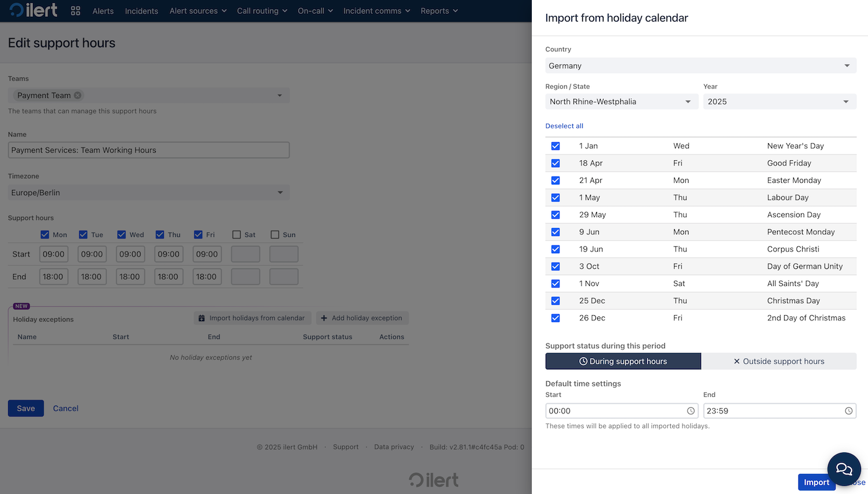Click the default Start time input field
Screen dimensions: 868x494
[x=613, y=411]
